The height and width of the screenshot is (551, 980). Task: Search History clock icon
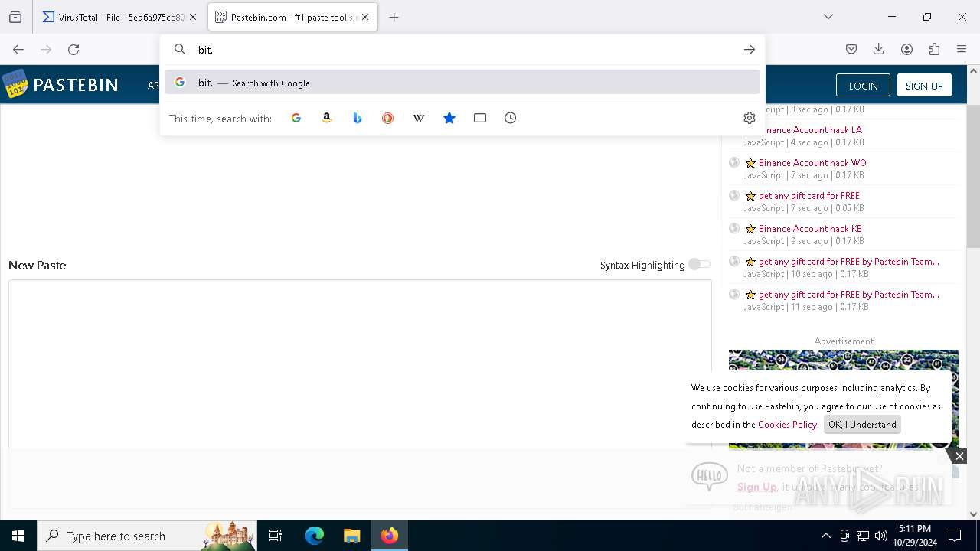click(x=511, y=118)
